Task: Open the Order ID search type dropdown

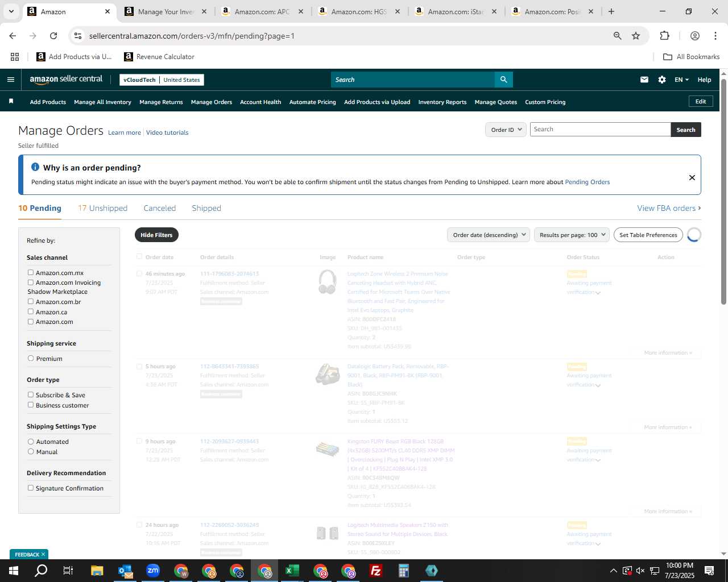Action: (x=506, y=130)
